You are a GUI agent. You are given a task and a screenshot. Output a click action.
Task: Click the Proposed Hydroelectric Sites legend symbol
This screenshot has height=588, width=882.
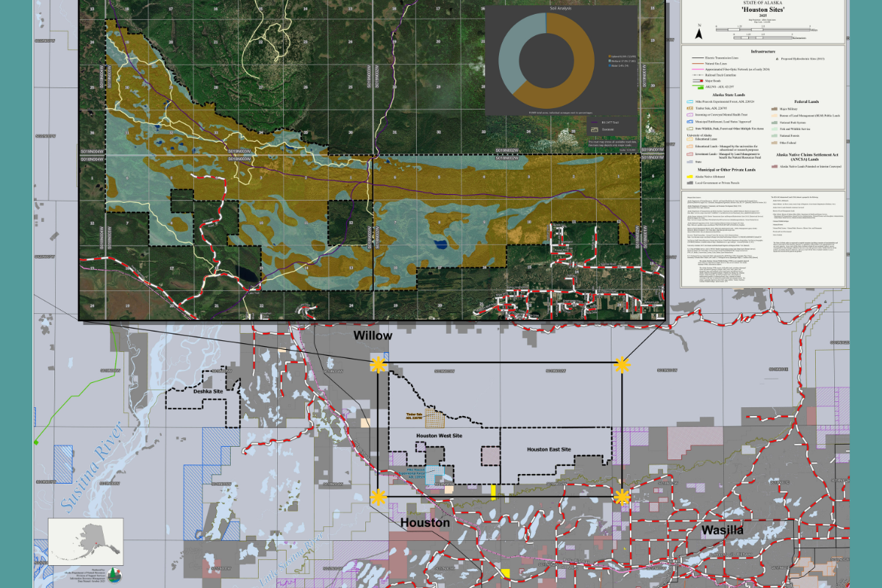(777, 59)
